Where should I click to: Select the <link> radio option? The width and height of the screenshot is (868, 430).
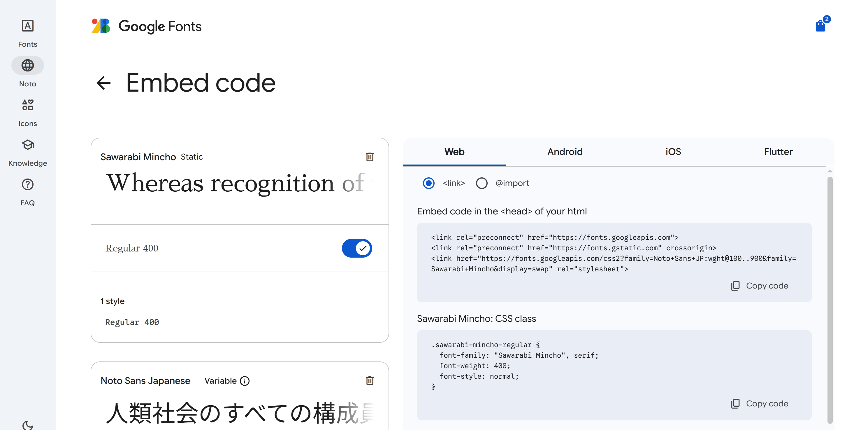(x=429, y=183)
